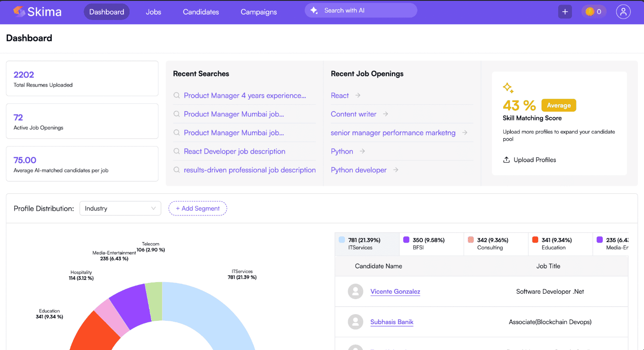Click search icon beside results-driven professional
This screenshot has height=350, width=644.
point(177,170)
